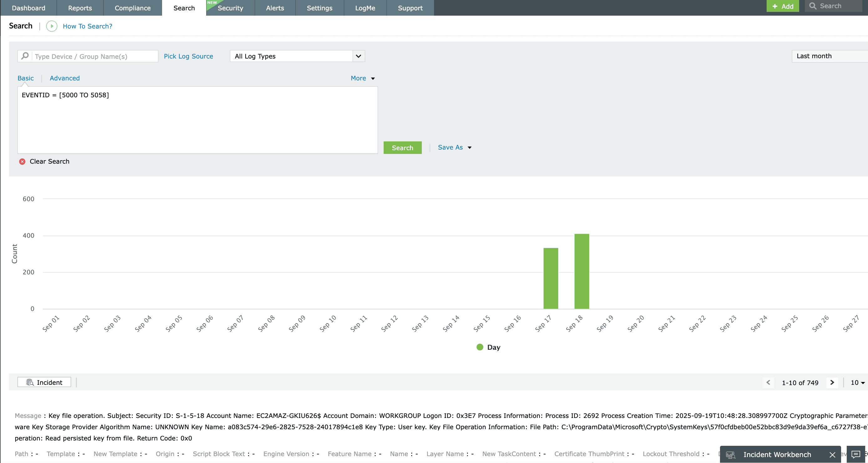This screenshot has width=868, height=463.
Task: Open the Compliance tab
Action: (132, 8)
